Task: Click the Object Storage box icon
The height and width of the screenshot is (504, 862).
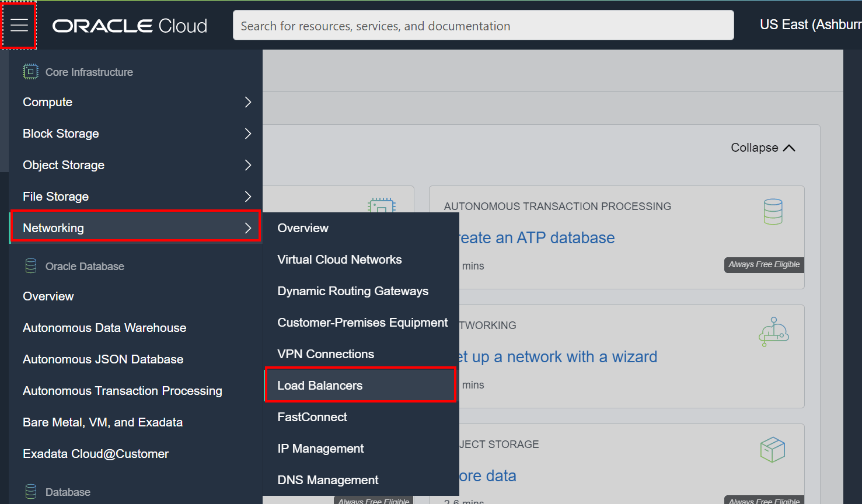Action: [772, 449]
